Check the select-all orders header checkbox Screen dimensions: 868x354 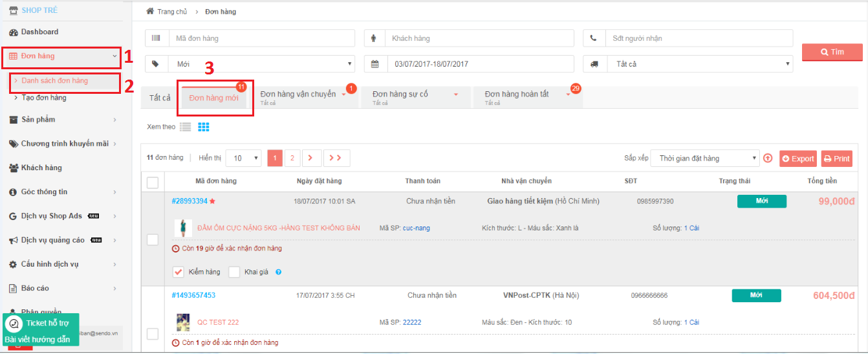coord(153,183)
